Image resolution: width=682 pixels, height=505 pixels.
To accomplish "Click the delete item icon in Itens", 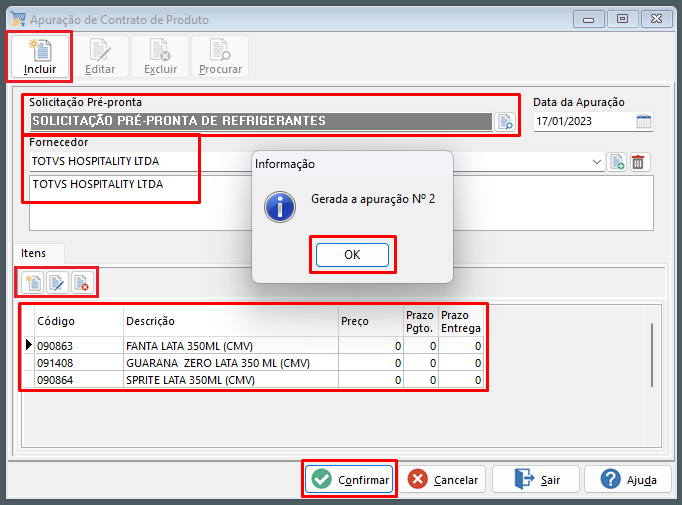I will (x=82, y=283).
